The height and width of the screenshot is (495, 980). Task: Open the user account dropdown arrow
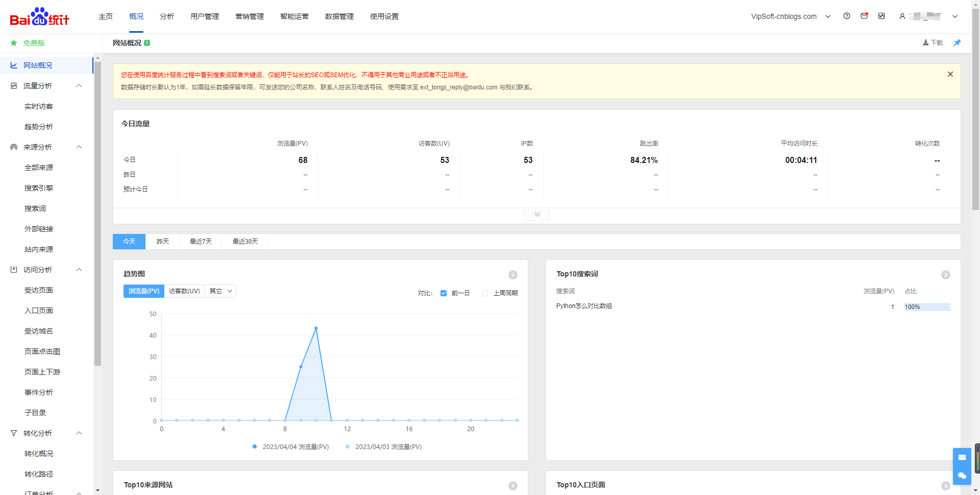[955, 16]
